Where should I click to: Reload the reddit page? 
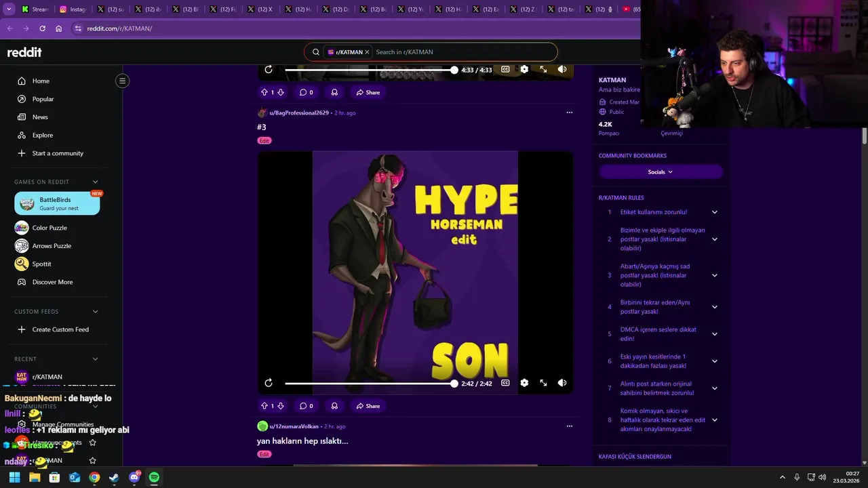coord(42,28)
